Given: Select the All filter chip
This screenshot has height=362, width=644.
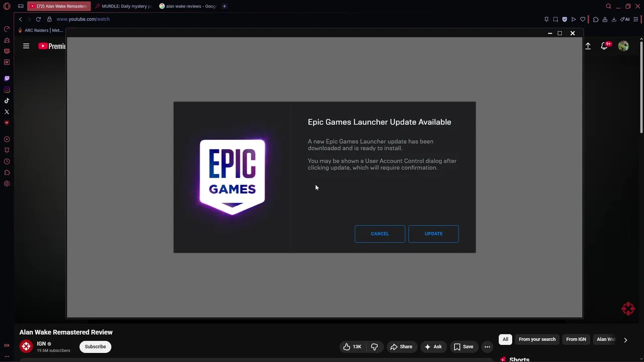Looking at the screenshot, I should coord(505,339).
